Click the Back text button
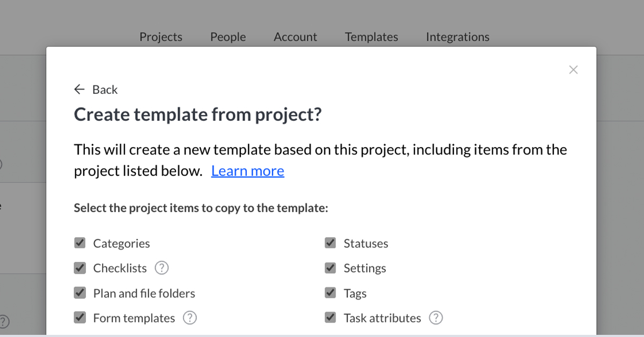644x337 pixels. click(x=105, y=90)
